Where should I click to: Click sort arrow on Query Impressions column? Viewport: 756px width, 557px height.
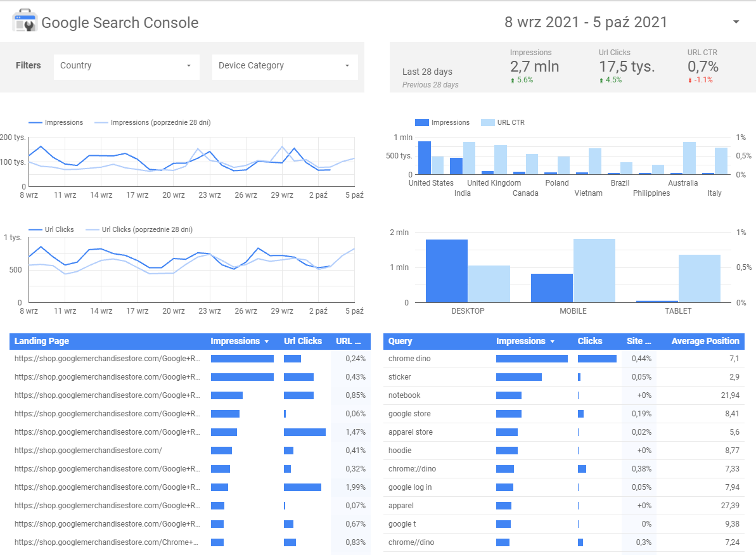tap(553, 342)
